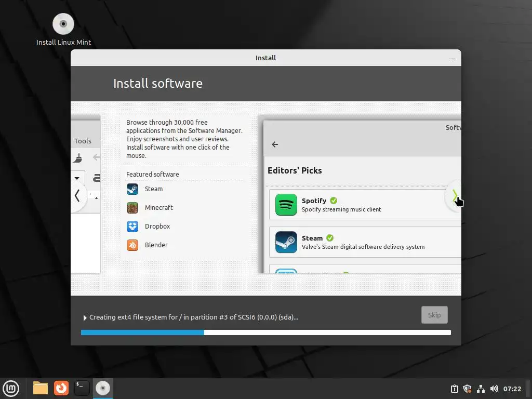Open the Install Linux Mint desktop icon

pos(63,30)
